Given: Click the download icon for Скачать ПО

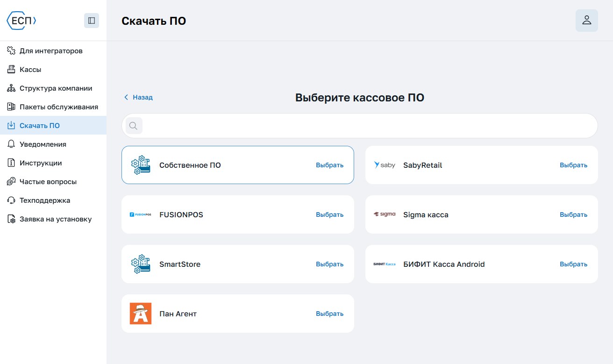Looking at the screenshot, I should coord(11,125).
